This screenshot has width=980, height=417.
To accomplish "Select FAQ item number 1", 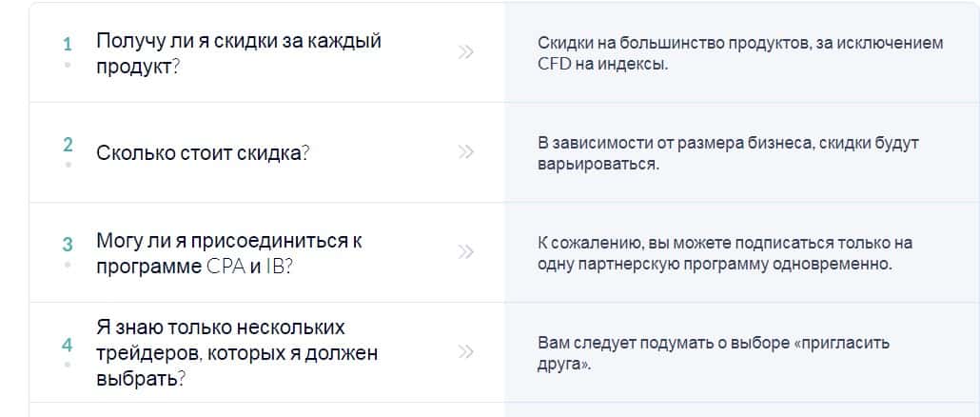I will click(x=68, y=44).
